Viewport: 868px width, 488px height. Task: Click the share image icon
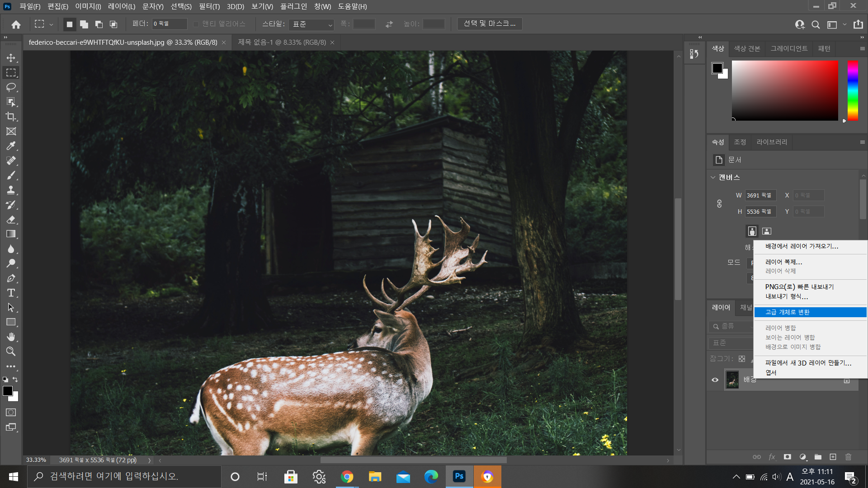point(858,24)
